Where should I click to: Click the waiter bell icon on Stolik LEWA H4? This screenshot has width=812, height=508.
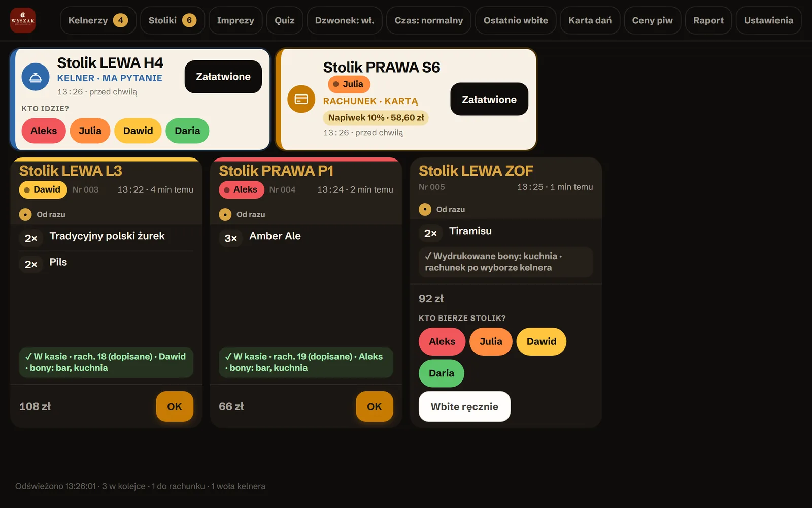pos(36,77)
